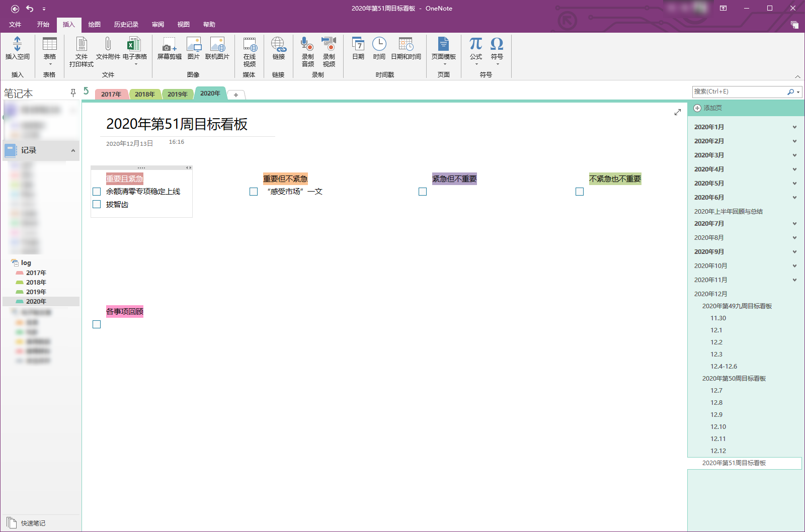The height and width of the screenshot is (532, 805).
Task: Expand the 2020年10月 subpages
Action: click(x=794, y=266)
